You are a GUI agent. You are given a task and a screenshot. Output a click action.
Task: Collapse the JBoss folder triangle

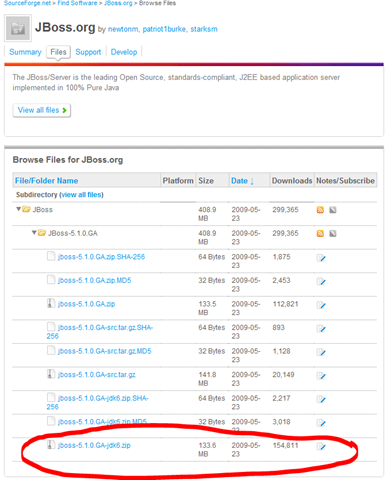18,209
